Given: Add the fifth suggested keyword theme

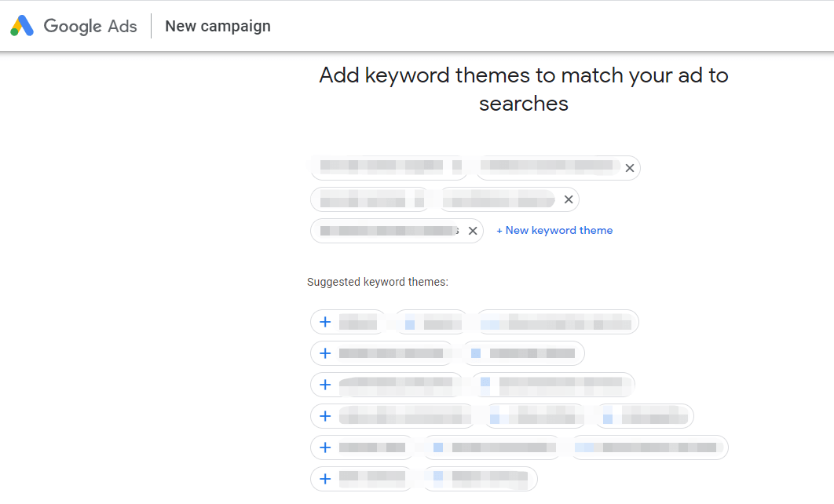Looking at the screenshot, I should coord(325,447).
